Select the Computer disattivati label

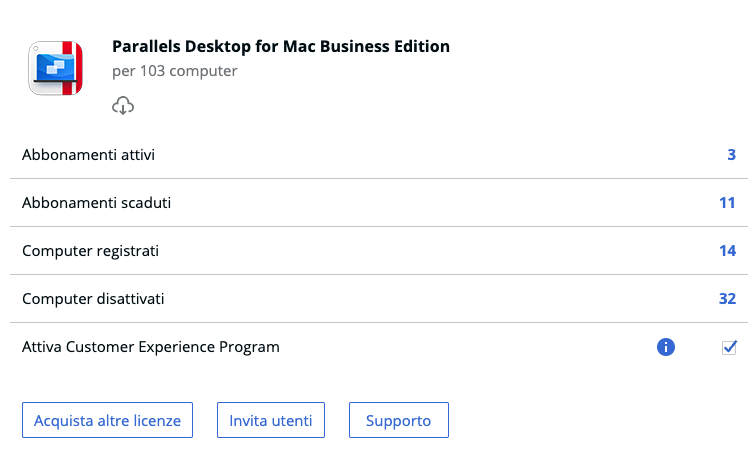(x=93, y=298)
